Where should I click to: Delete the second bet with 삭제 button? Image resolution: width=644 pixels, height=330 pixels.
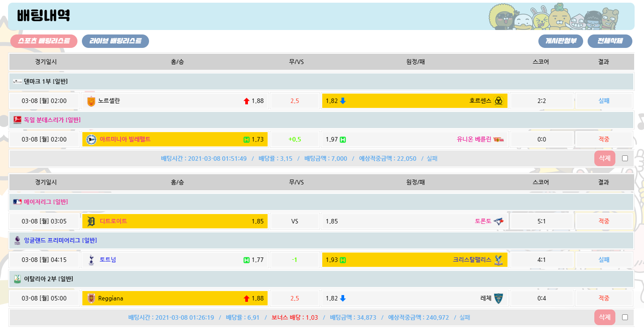point(605,317)
